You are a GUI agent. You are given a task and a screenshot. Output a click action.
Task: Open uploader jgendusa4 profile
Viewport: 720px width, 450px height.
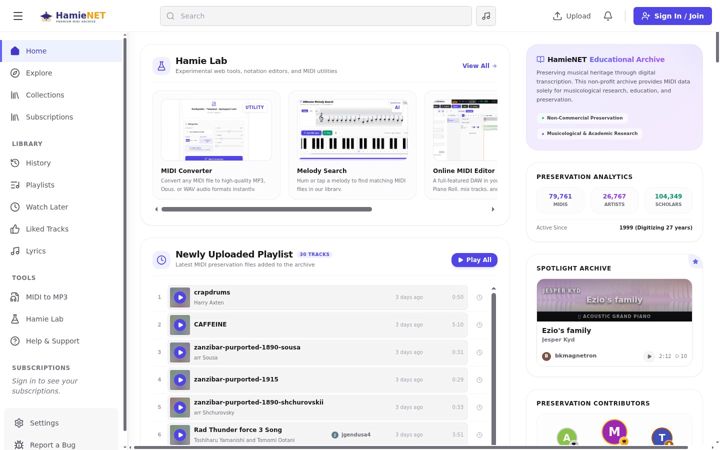pos(351,435)
